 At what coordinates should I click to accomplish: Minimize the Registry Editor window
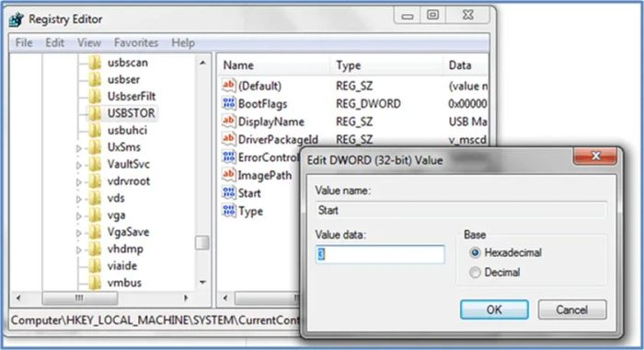click(x=407, y=16)
